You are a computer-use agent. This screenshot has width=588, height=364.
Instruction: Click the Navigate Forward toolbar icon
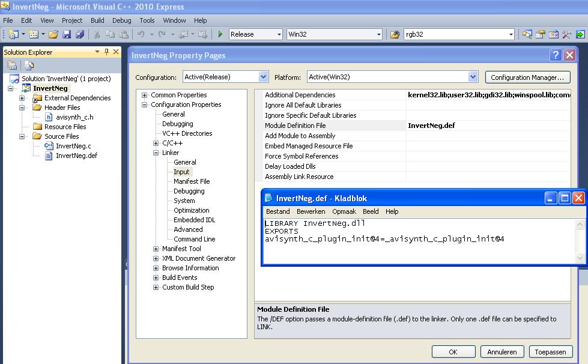203,34
